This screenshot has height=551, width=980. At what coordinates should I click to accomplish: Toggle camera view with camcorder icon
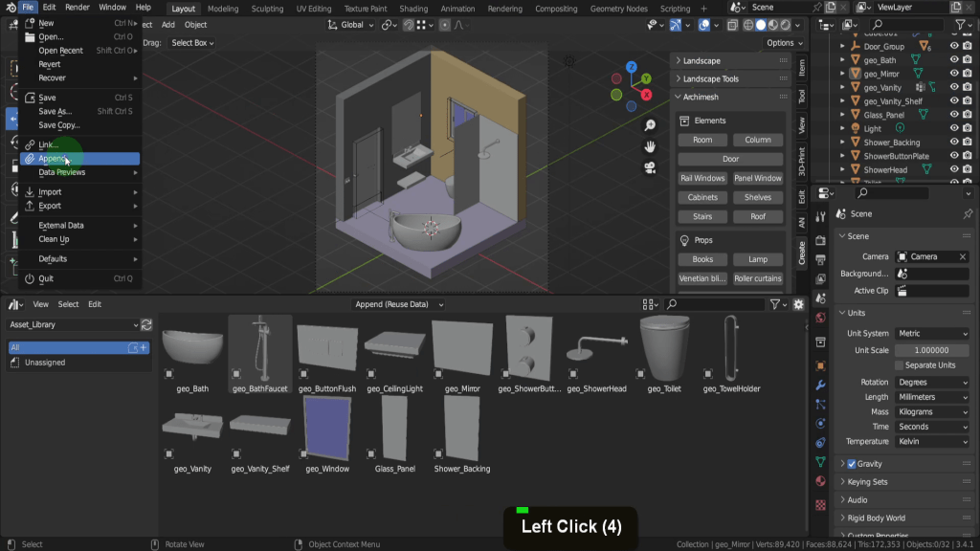pos(650,167)
